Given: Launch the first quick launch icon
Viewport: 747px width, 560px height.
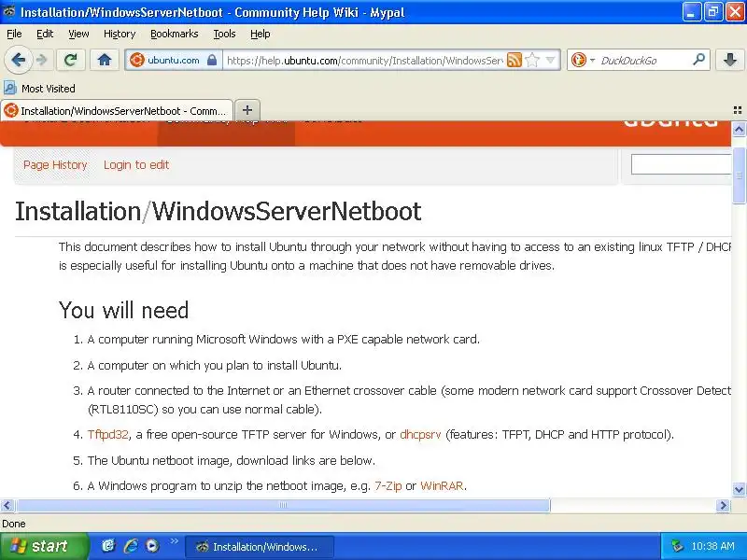Looking at the screenshot, I should tap(108, 546).
